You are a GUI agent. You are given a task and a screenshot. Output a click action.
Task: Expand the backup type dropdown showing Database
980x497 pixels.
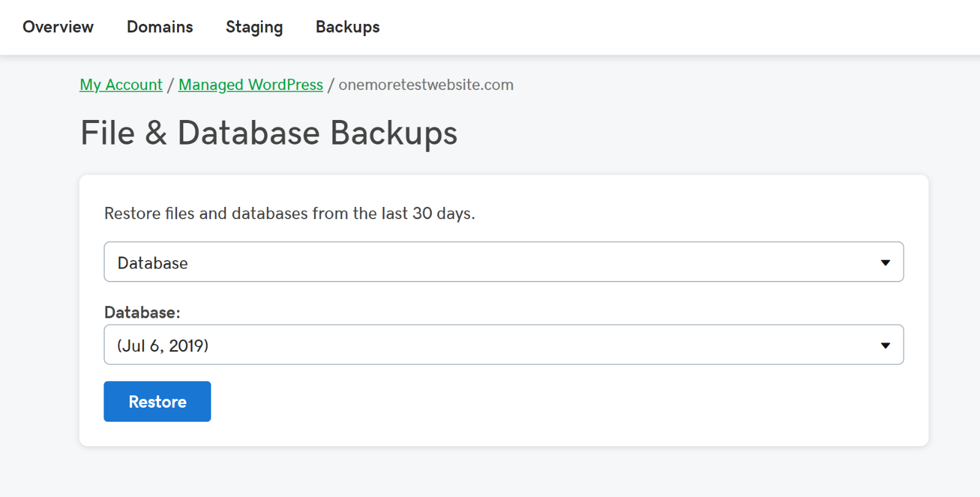click(503, 262)
